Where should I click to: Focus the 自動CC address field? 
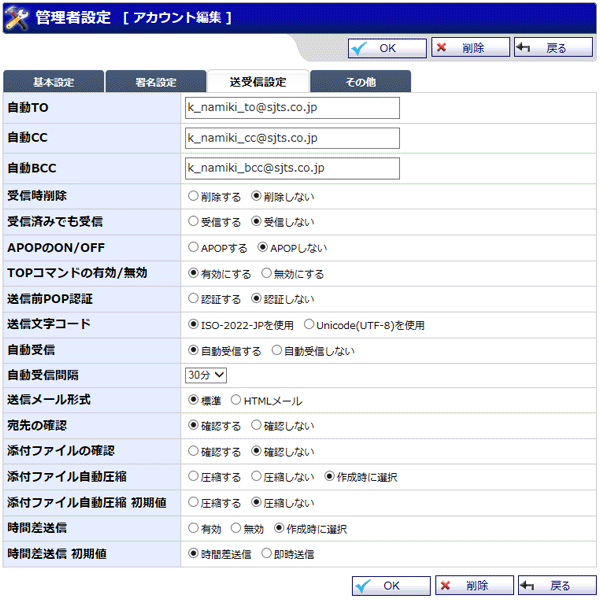(292, 138)
